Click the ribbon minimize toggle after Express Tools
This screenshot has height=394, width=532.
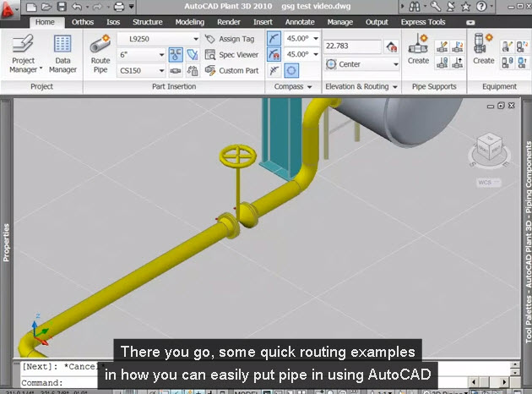point(470,23)
